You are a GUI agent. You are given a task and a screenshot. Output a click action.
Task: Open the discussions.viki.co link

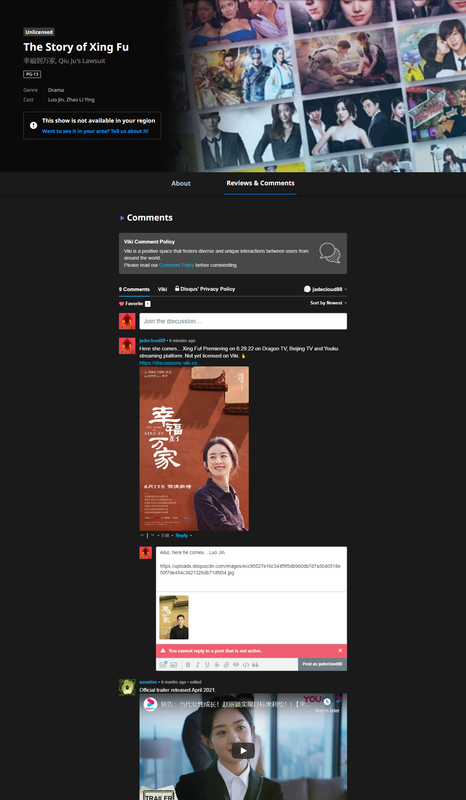169,363
